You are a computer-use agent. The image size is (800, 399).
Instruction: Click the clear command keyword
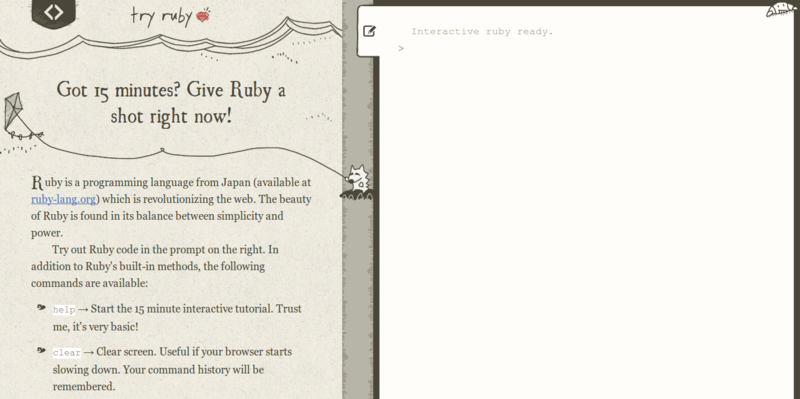pyautogui.click(x=67, y=353)
